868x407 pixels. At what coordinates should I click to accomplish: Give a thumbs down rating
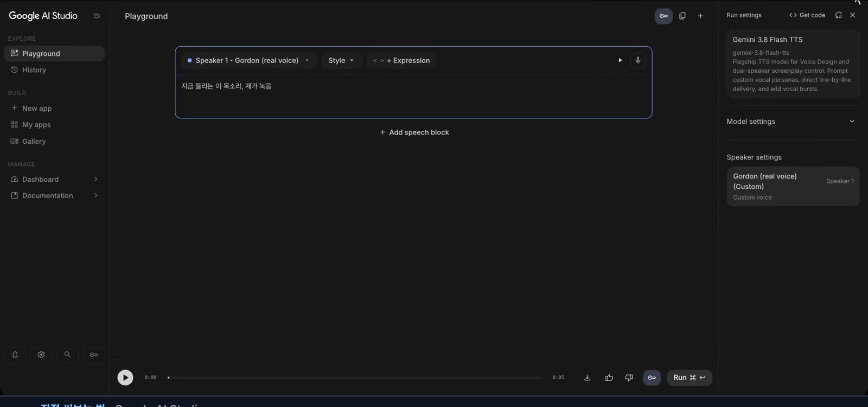[x=629, y=378]
